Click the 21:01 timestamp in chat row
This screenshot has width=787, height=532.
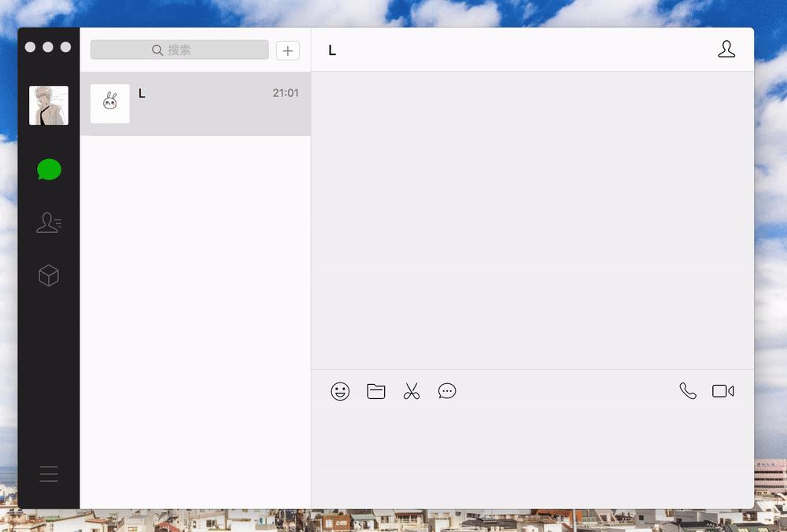click(x=286, y=93)
